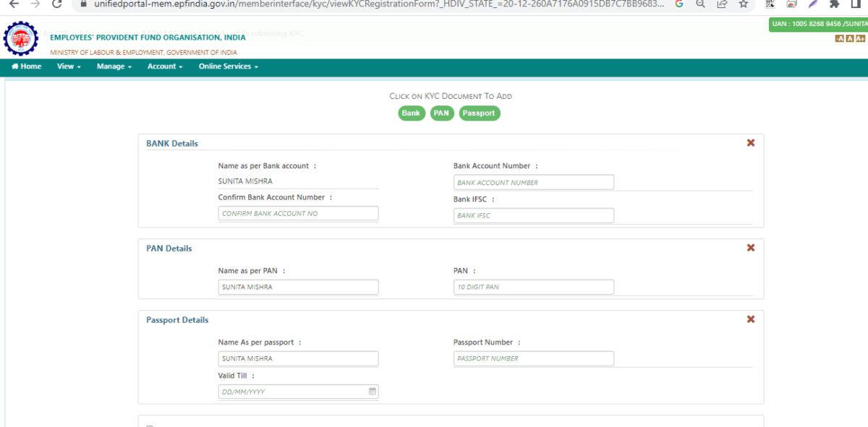Close the BANK Details section
This screenshot has height=427, width=868.
[750, 142]
